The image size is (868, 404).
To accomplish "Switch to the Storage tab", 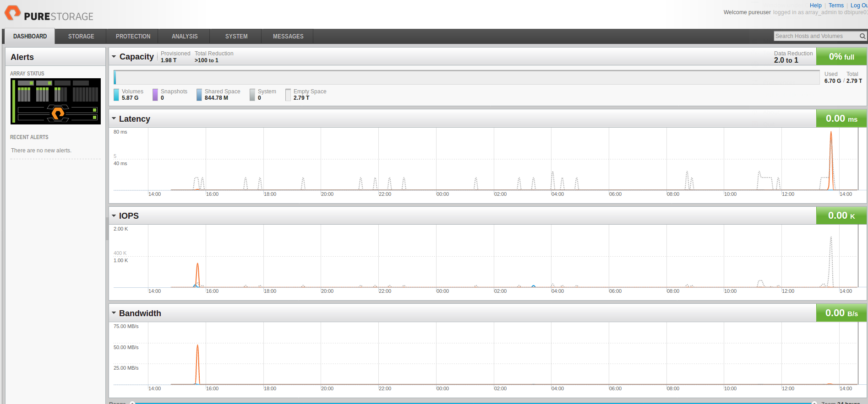I will click(81, 36).
